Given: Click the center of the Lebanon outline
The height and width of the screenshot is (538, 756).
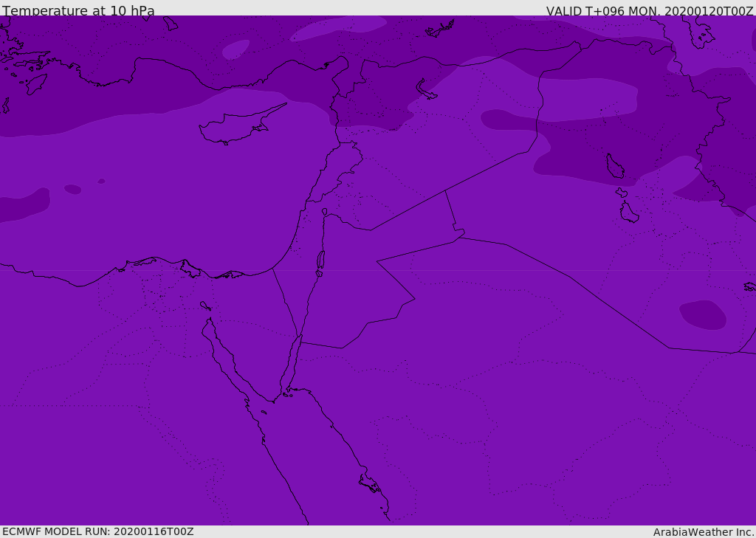Looking at the screenshot, I should [x=340, y=170].
